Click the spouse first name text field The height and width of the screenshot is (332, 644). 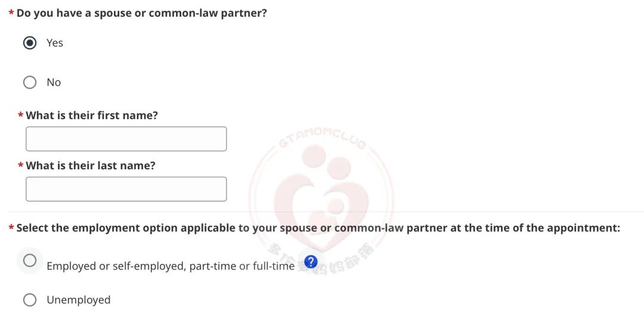pyautogui.click(x=126, y=139)
